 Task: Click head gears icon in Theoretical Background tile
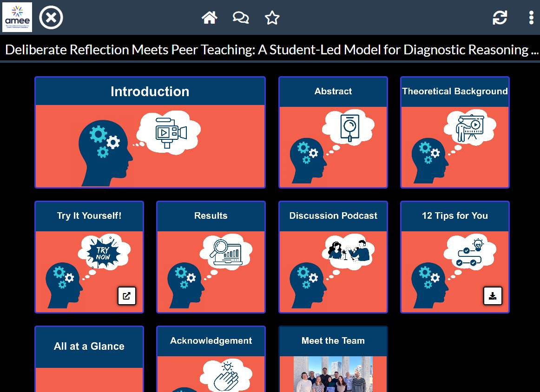pyautogui.click(x=430, y=161)
